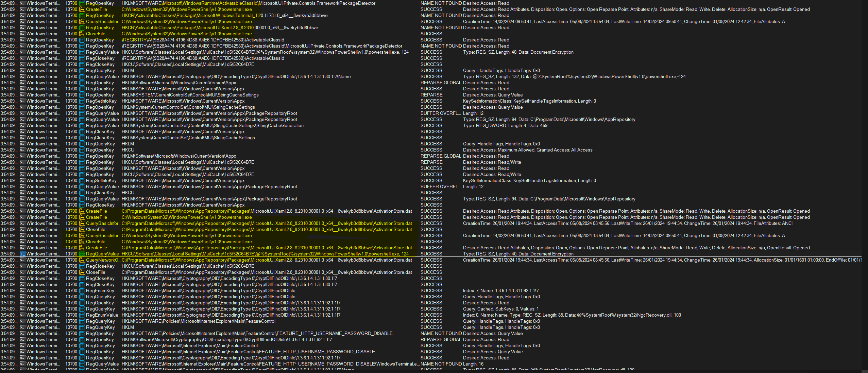Image resolution: width=868 pixels, height=373 pixels.
Task: Click registry icon of HKCR Microsoft.UI.Xaml.2.8 package row
Action: coord(82,28)
